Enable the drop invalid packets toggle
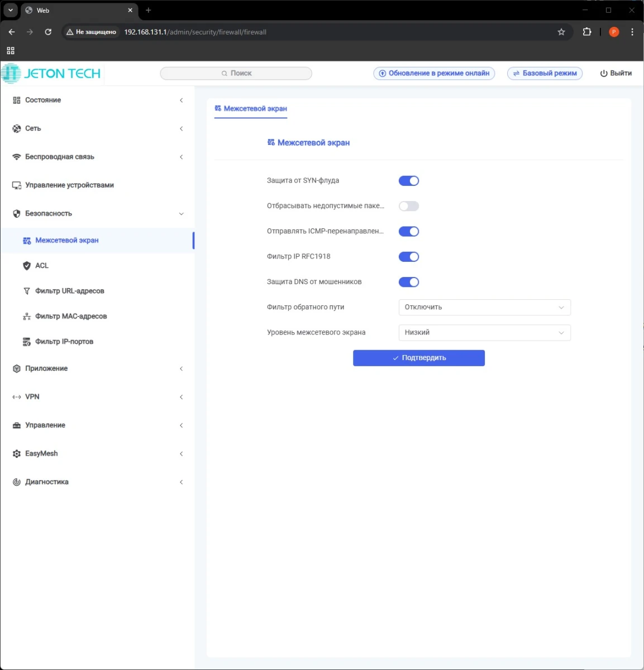Image resolution: width=644 pixels, height=670 pixels. tap(408, 206)
